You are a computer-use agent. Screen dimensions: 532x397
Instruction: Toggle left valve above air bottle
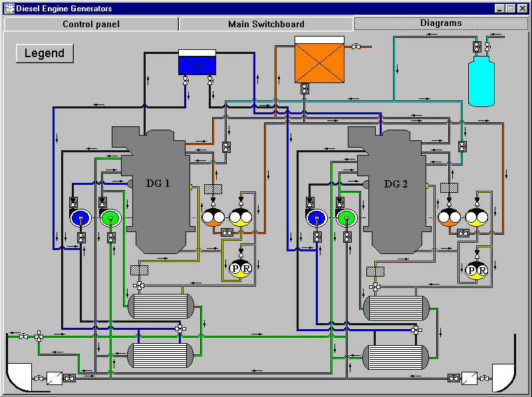coord(477,47)
